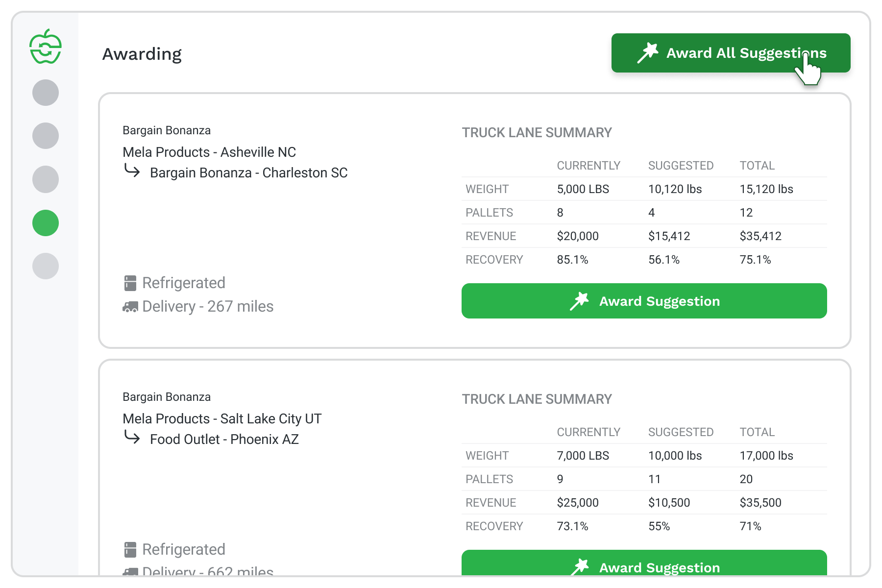Select the second gray sidebar circle
Viewport: 882px width, 588px height.
pos(46,136)
